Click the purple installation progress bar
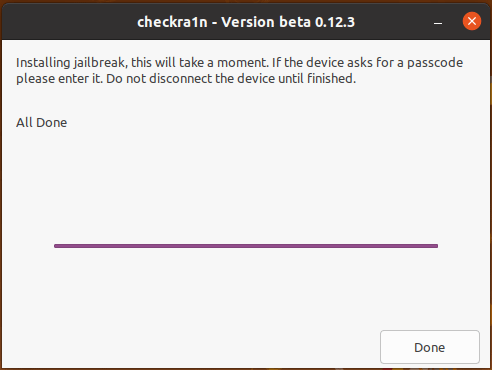 tap(246, 246)
